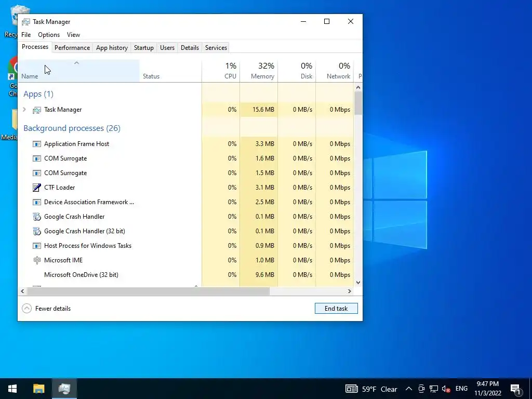Screen dimensions: 532x399
Task: Show hidden system tray icons
Action: [409, 389]
